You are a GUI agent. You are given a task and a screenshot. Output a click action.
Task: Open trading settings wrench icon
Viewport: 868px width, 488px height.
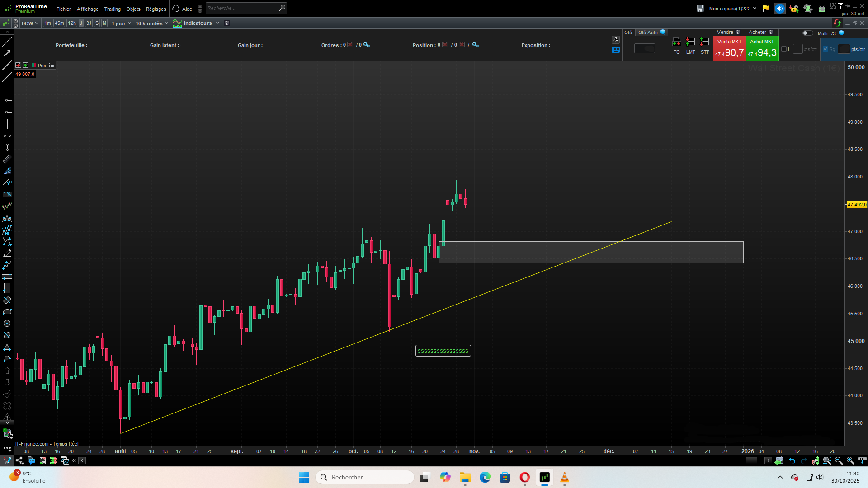[x=616, y=40]
